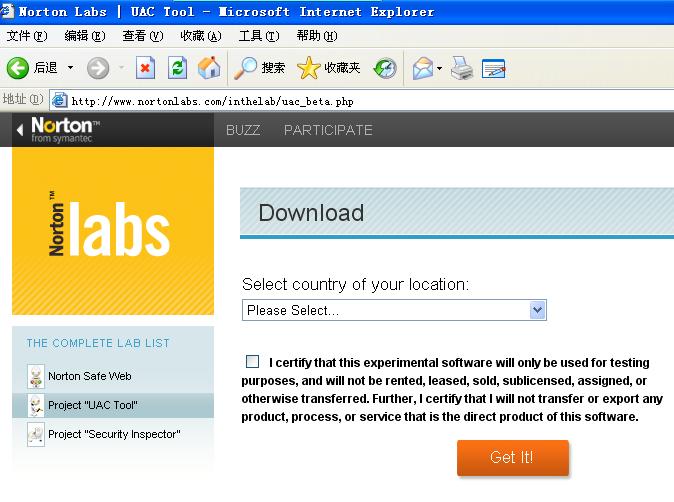Click the Norton labs yellow banner

113,231
